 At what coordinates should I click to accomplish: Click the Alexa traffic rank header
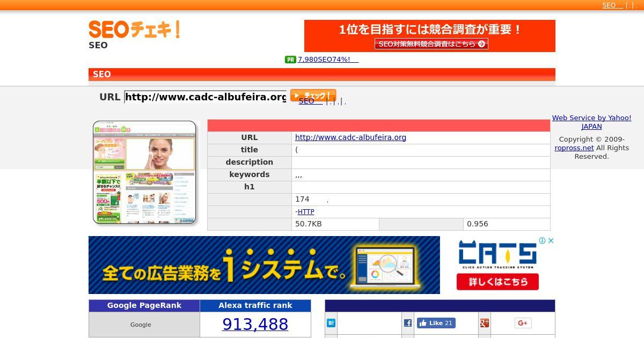[255, 305]
